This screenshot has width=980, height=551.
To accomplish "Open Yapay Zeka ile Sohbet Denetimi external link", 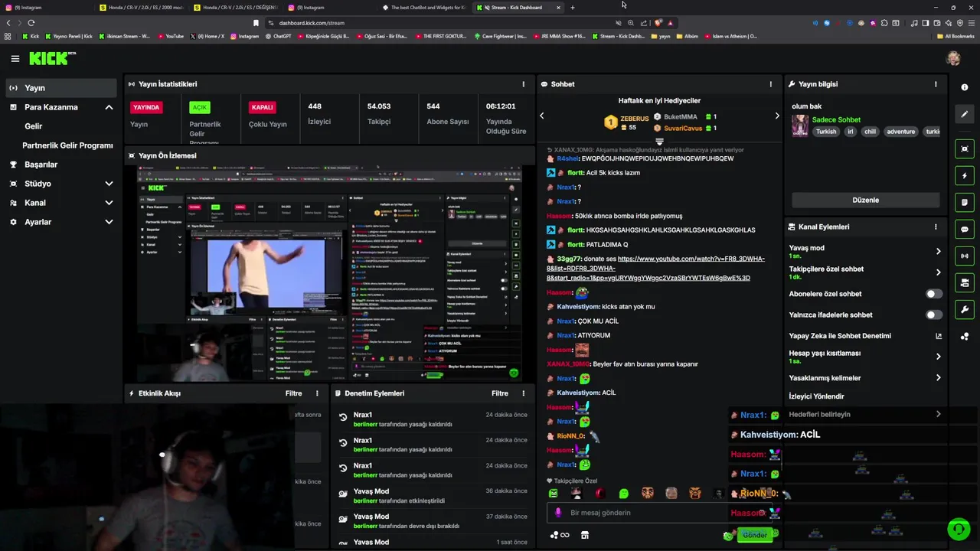I will pyautogui.click(x=939, y=336).
